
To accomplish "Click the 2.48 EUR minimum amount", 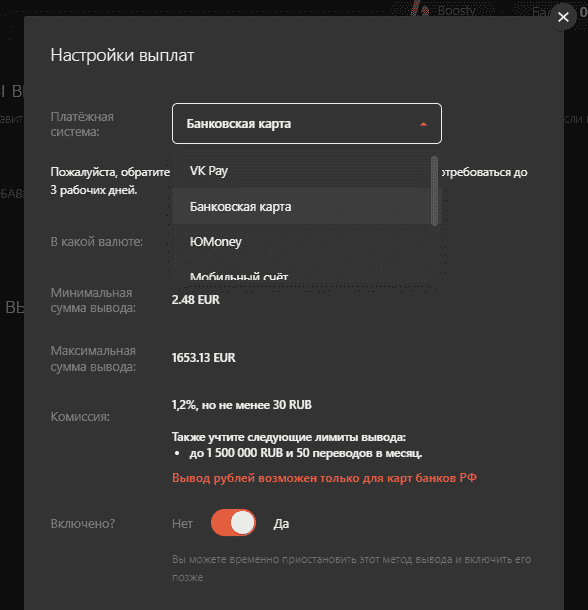I will (x=196, y=300).
